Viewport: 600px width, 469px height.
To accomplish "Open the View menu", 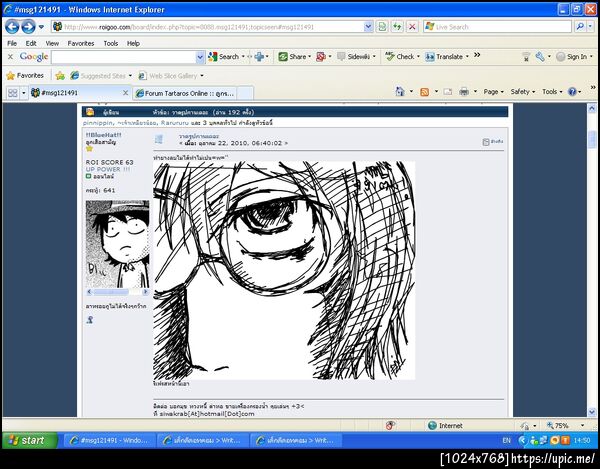I will (52, 43).
